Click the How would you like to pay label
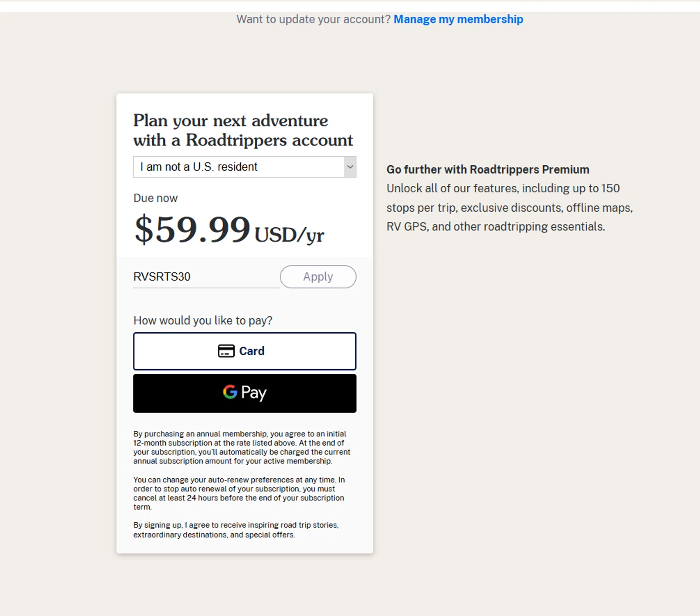 coord(203,321)
